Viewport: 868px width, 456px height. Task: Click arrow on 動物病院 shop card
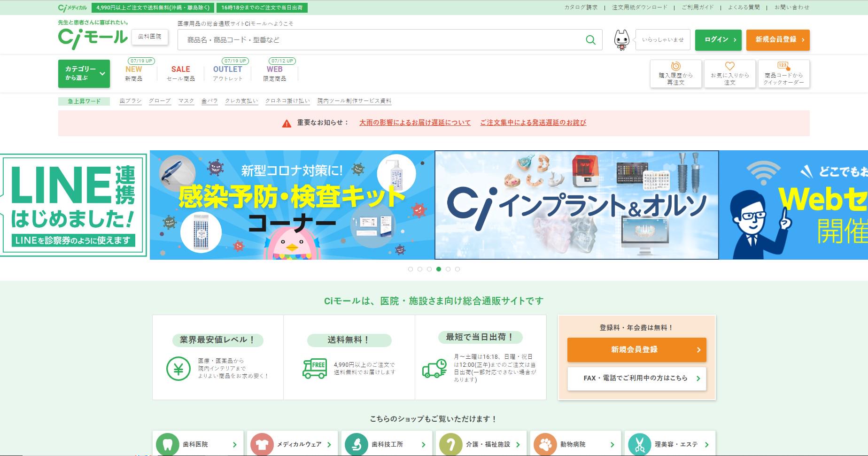[x=612, y=445]
